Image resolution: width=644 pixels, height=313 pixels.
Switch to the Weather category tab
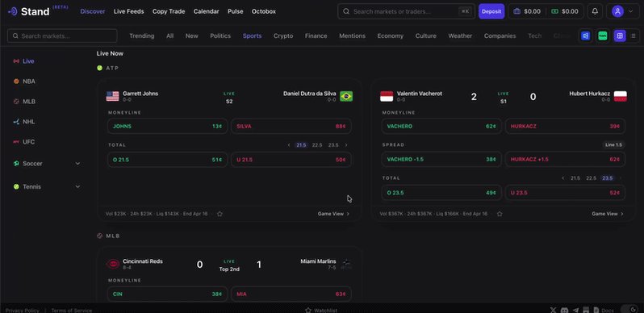pyautogui.click(x=460, y=36)
